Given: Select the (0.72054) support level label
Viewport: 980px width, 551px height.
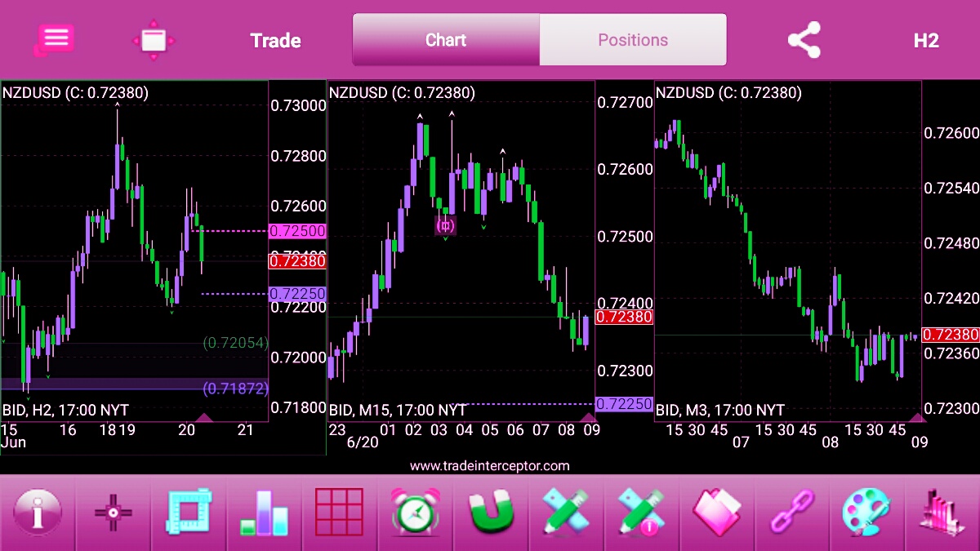Looking at the screenshot, I should pyautogui.click(x=235, y=343).
